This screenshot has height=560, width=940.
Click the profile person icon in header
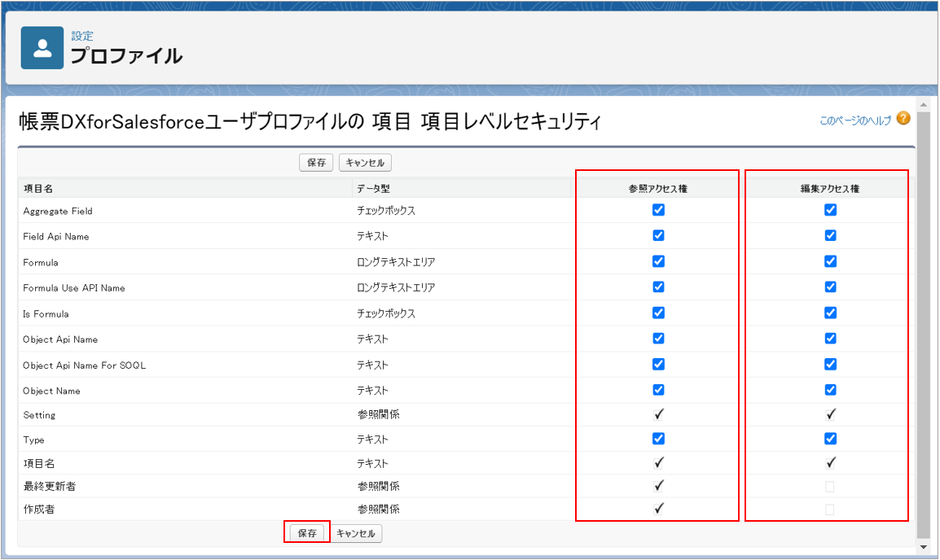42,48
